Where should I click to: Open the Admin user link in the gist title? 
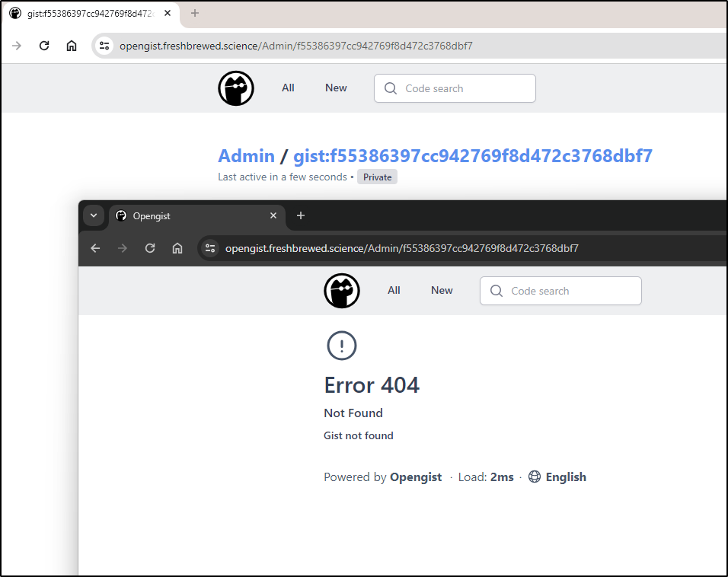246,156
